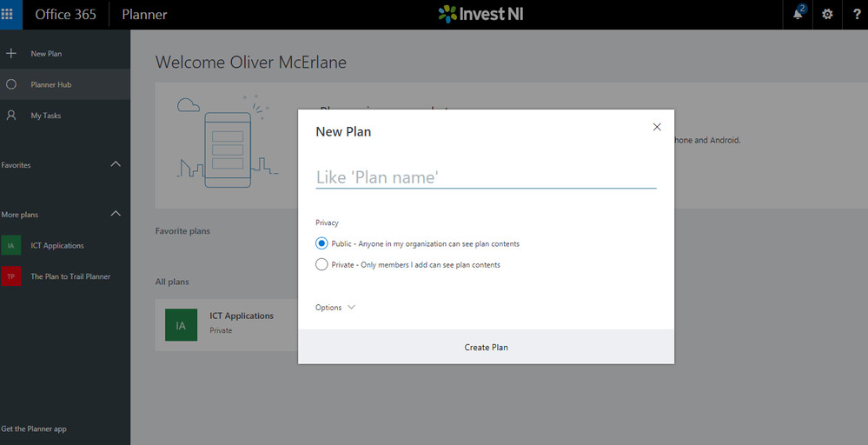Screen dimensions: 868x445
Task: Open the settings gear
Action: pos(827,15)
